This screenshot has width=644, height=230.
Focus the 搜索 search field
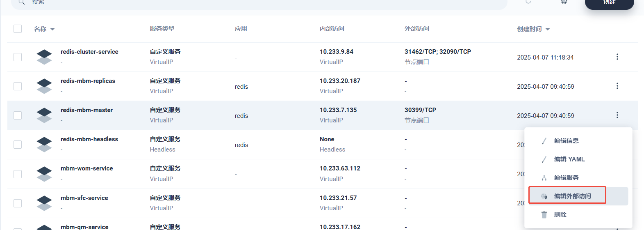pos(246,2)
